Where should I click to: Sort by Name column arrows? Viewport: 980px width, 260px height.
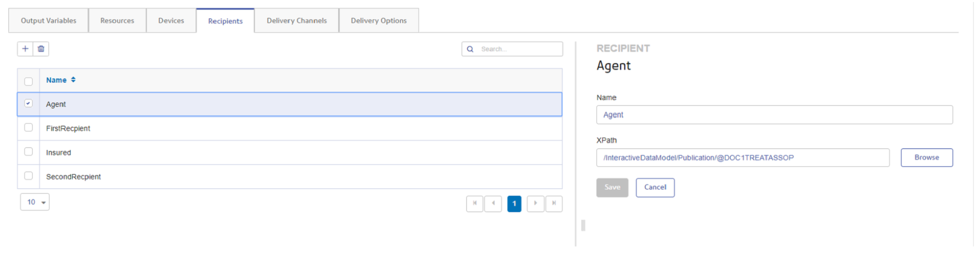pyautogui.click(x=73, y=80)
